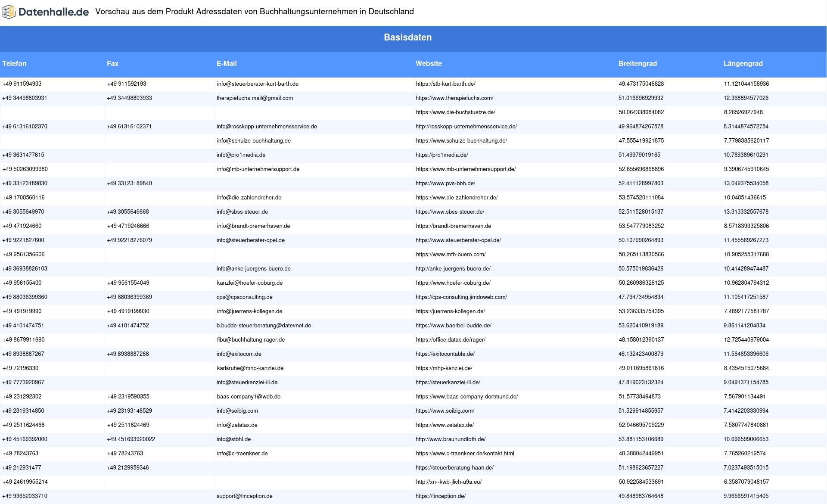Open https://www.die-buchstuetze.de/ link

[455, 112]
